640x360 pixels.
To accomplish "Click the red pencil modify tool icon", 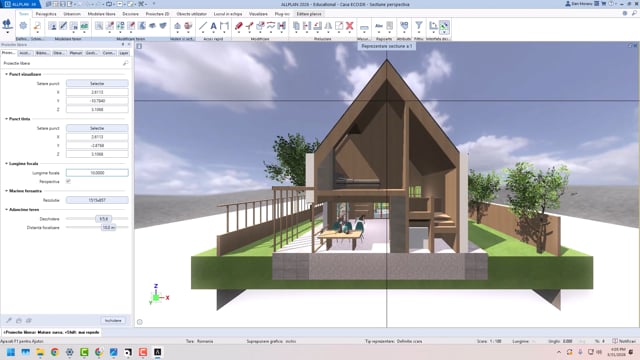I will click(239, 26).
